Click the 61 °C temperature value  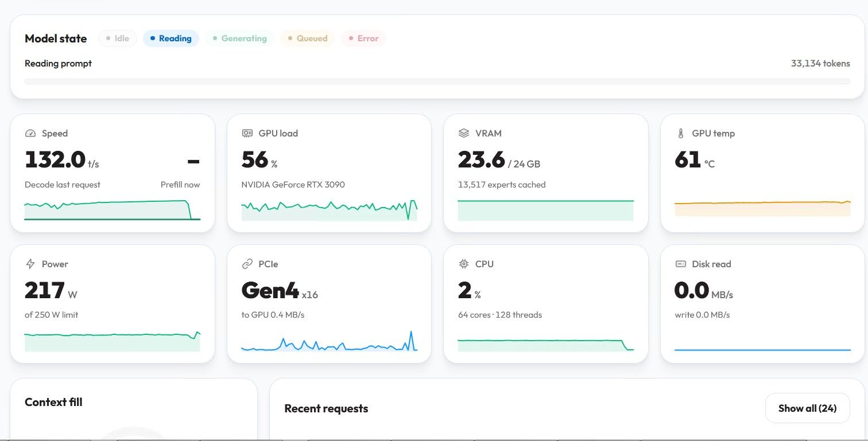(x=695, y=160)
